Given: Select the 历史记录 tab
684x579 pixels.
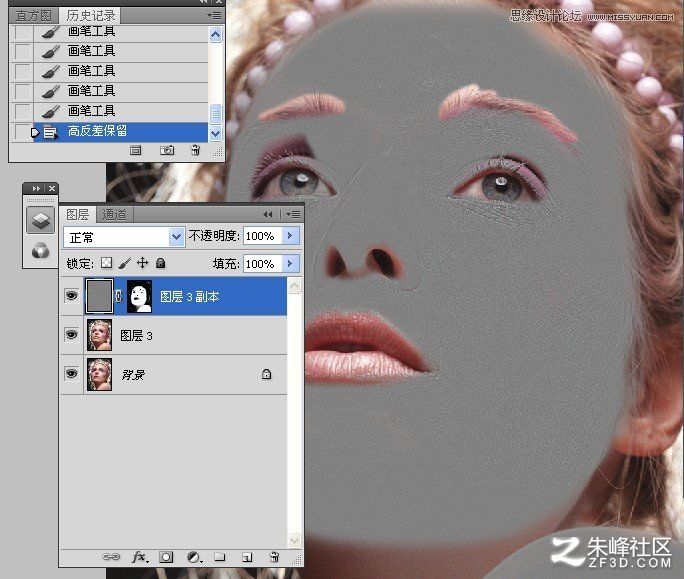Looking at the screenshot, I should pyautogui.click(x=91, y=16).
